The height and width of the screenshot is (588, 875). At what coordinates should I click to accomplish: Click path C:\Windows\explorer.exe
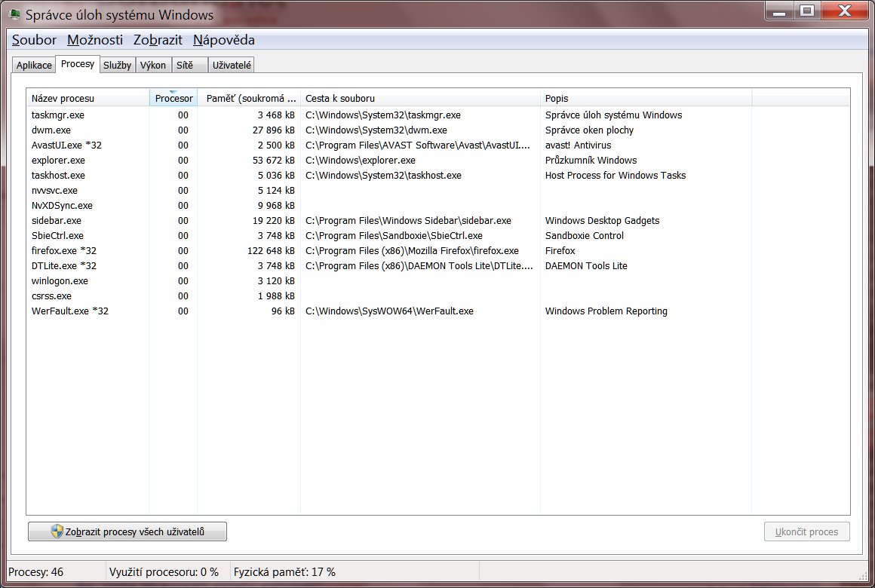(361, 160)
